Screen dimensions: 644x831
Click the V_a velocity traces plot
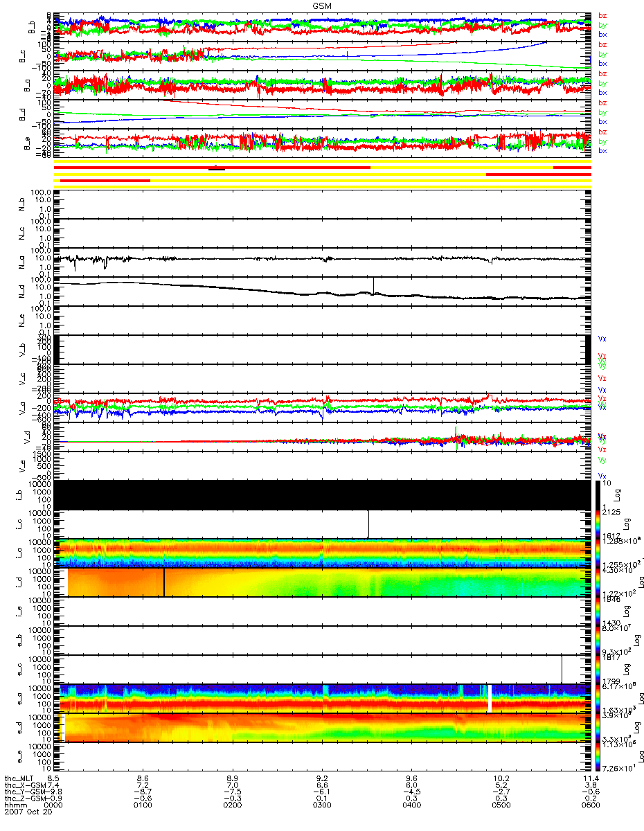pyautogui.click(x=322, y=408)
